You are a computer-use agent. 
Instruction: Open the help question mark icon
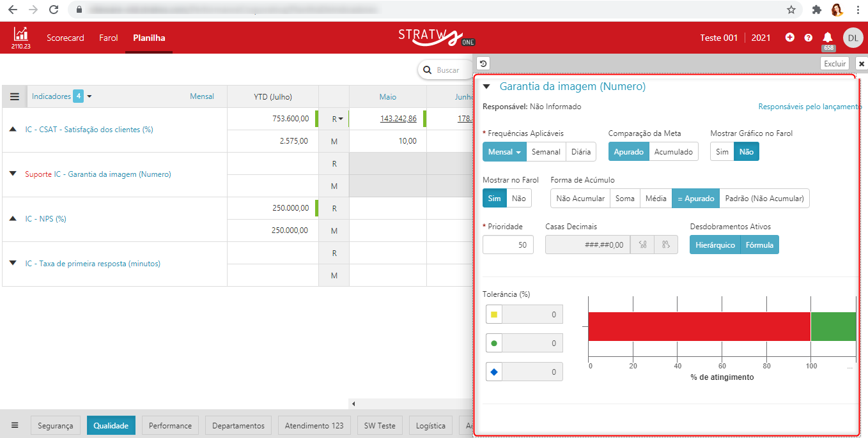click(x=809, y=38)
